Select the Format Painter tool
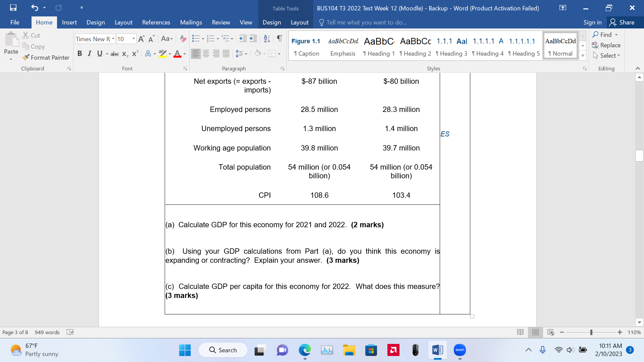The image size is (644, 362). (x=46, y=57)
